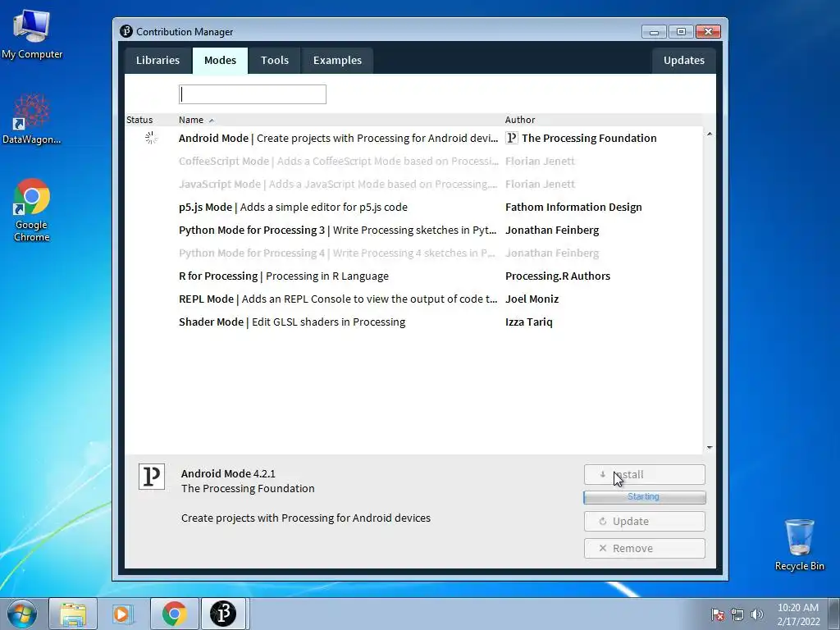Viewport: 840px width, 630px height.
Task: Switch to Processing app in taskbar
Action: (x=223, y=614)
